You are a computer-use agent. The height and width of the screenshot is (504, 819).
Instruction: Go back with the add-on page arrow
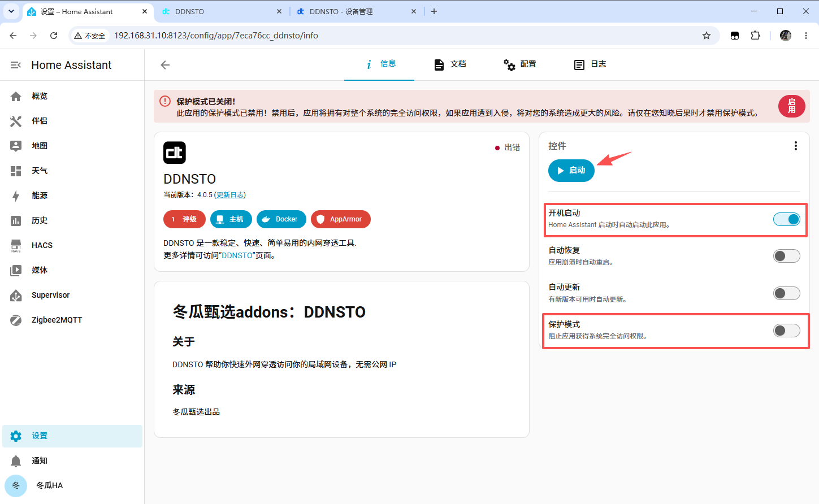165,65
